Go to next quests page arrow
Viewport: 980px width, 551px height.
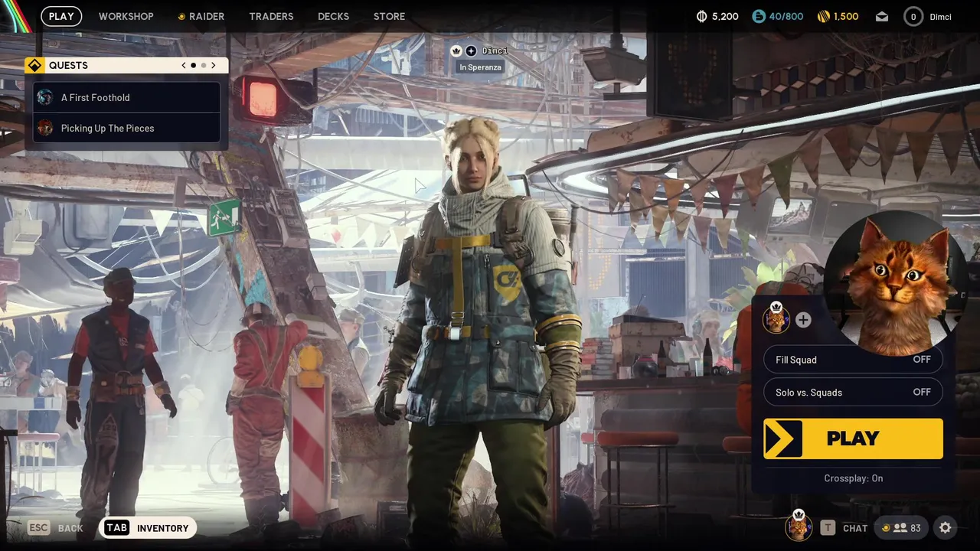click(213, 65)
